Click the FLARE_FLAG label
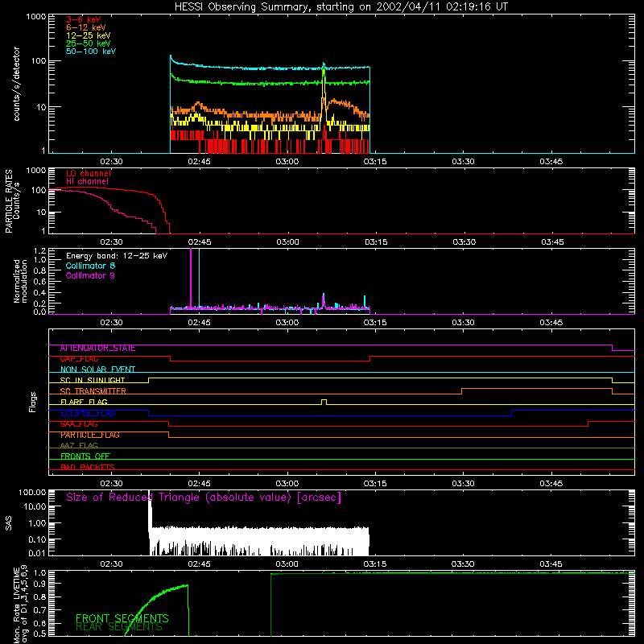 click(84, 402)
